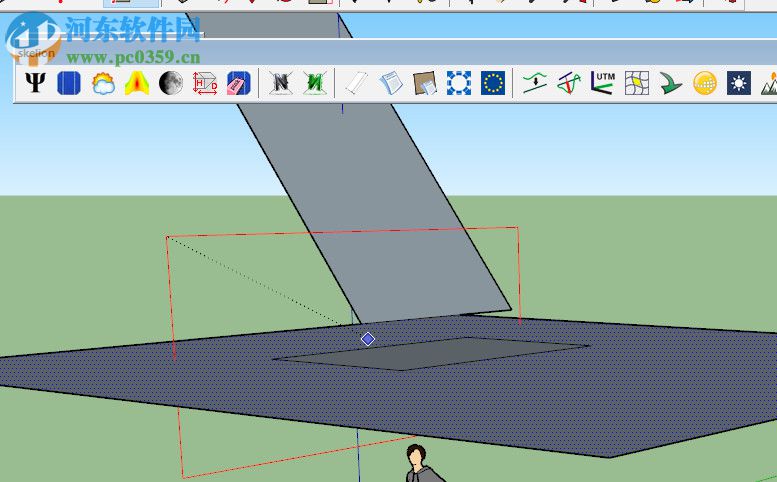The height and width of the screenshot is (482, 777).
Task: Open the sun and cloud weather tool
Action: pos(103,83)
